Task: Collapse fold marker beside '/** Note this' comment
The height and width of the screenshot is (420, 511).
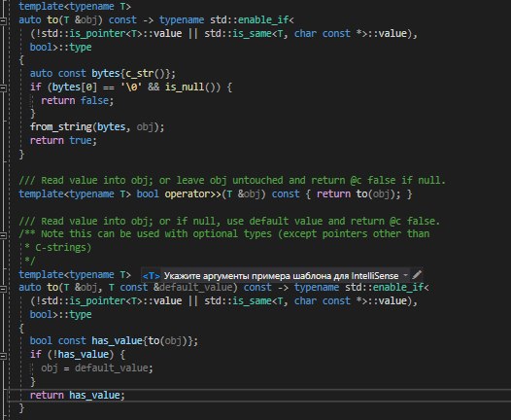Action: 3,235
